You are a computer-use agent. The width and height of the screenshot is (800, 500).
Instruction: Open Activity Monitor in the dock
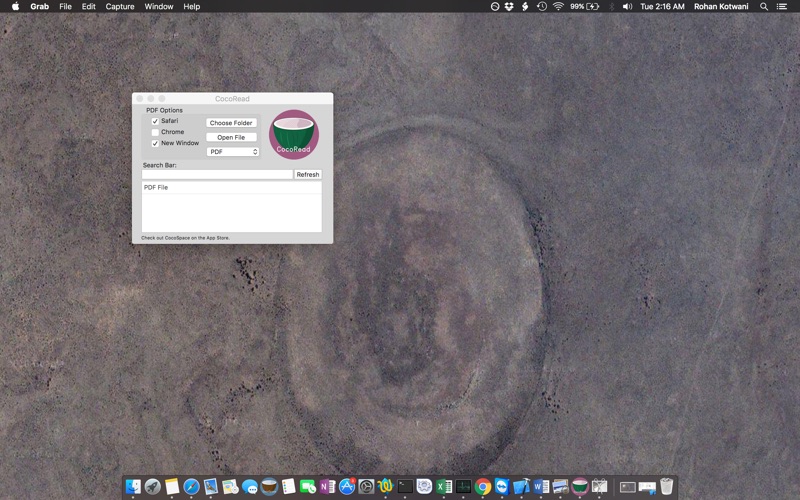[x=463, y=487]
